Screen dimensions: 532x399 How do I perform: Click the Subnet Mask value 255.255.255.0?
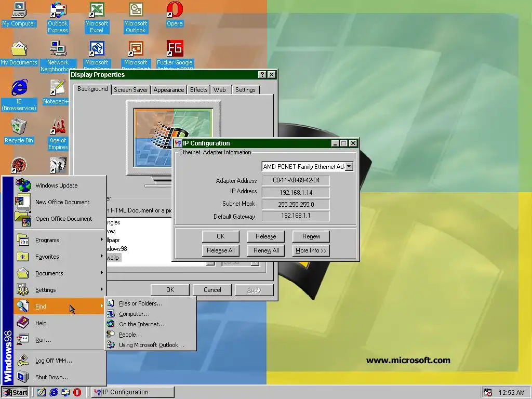pyautogui.click(x=296, y=204)
